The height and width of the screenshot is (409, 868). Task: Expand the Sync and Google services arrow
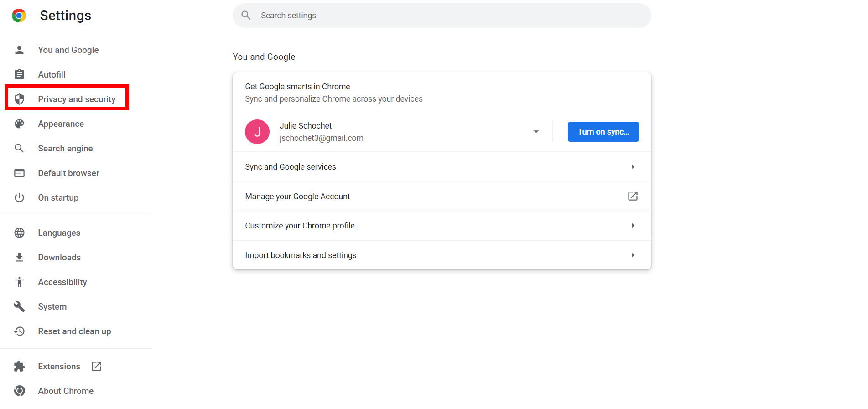pyautogui.click(x=633, y=167)
